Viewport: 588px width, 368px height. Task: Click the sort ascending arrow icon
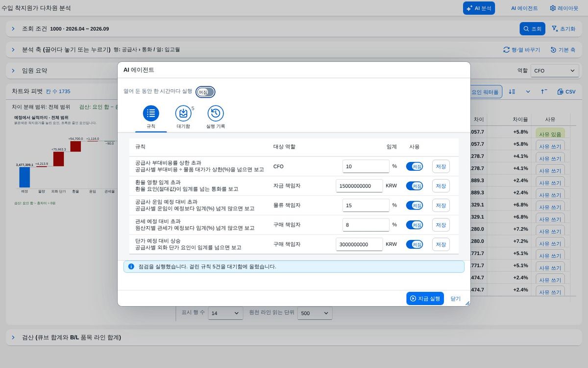(544, 92)
